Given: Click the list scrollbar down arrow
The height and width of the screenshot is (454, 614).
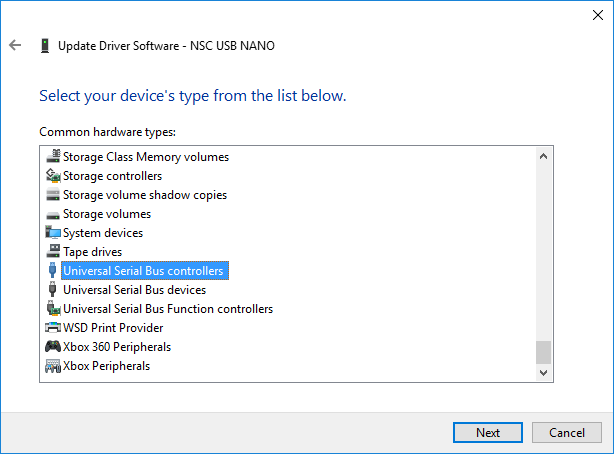Looking at the screenshot, I should [543, 372].
